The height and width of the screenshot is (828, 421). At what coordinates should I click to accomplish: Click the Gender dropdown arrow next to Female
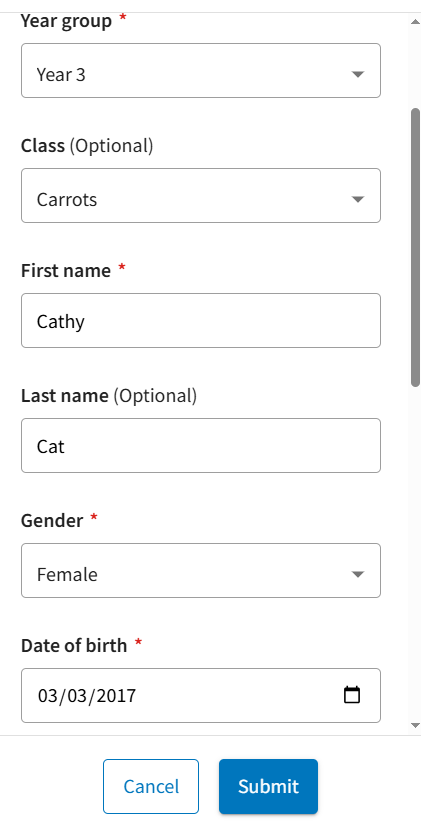pyautogui.click(x=358, y=575)
